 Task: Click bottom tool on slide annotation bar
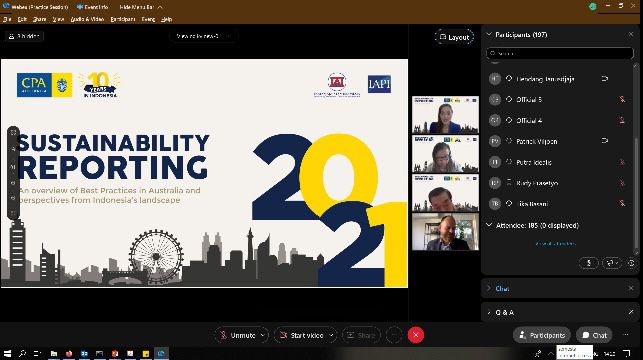[x=13, y=213]
